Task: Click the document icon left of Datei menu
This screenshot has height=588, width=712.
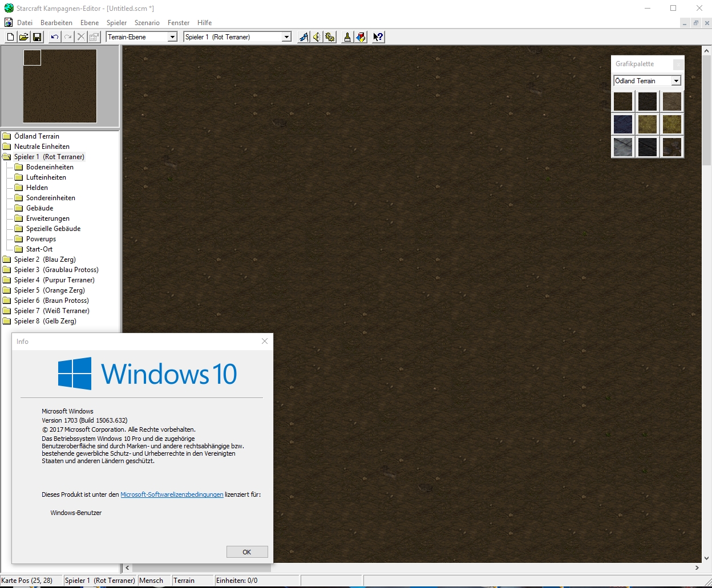Action: (9, 23)
